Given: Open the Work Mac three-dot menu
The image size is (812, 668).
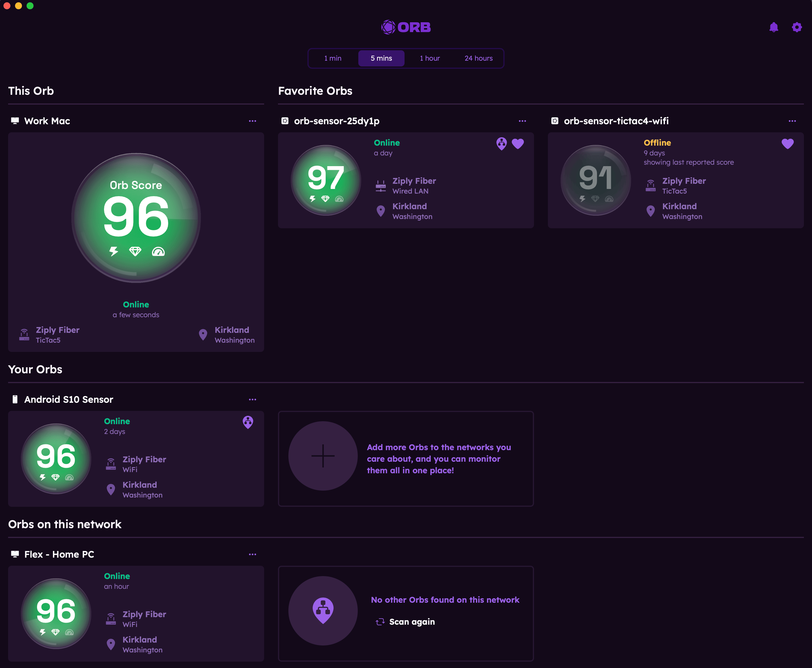Looking at the screenshot, I should [253, 121].
